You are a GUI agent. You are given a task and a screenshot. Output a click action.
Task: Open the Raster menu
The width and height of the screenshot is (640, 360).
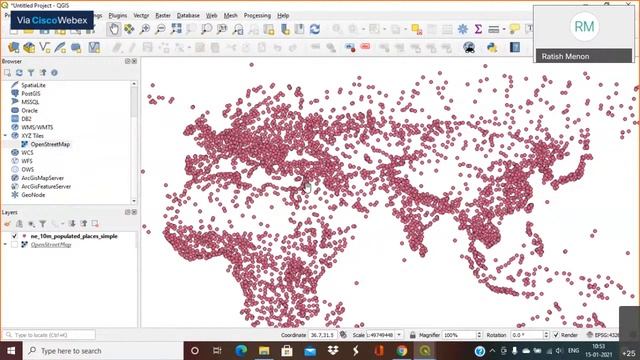point(163,16)
